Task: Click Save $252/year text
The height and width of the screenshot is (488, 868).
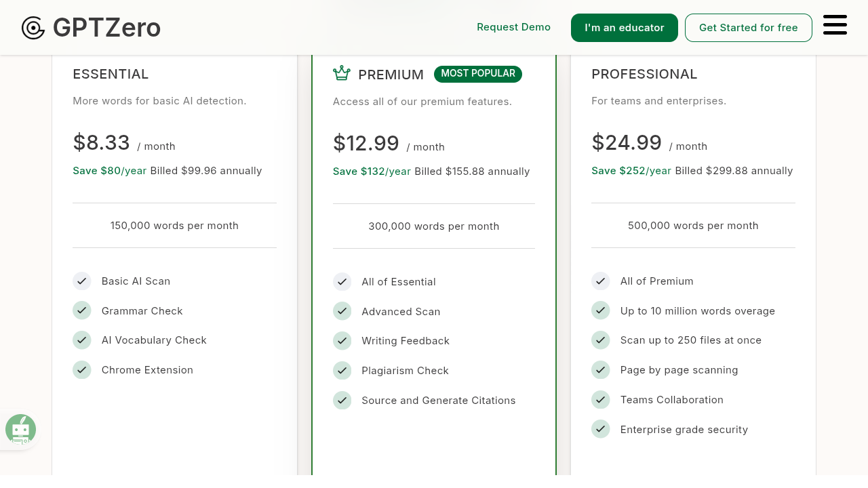Action: [631, 171]
